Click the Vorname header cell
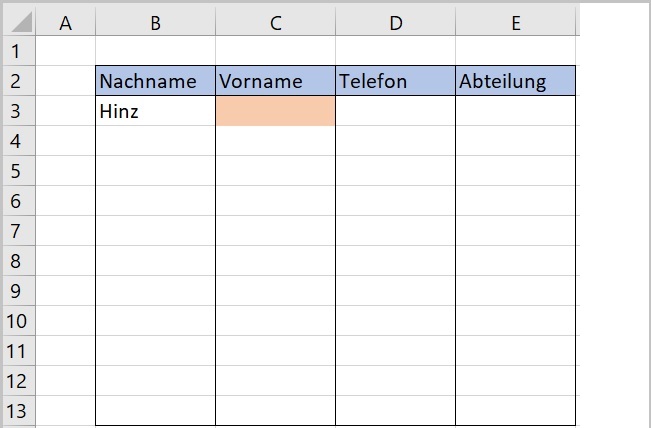Viewport: 651px width, 428px height. click(275, 81)
